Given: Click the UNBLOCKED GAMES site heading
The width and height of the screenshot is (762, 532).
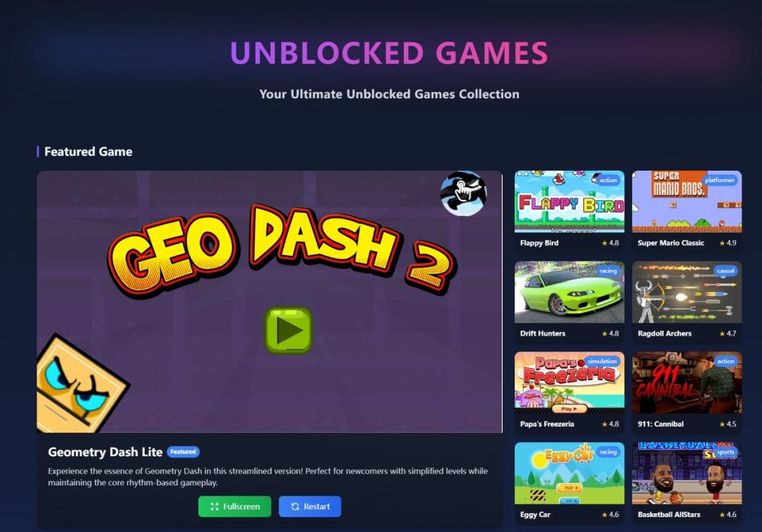Looking at the screenshot, I should (389, 53).
